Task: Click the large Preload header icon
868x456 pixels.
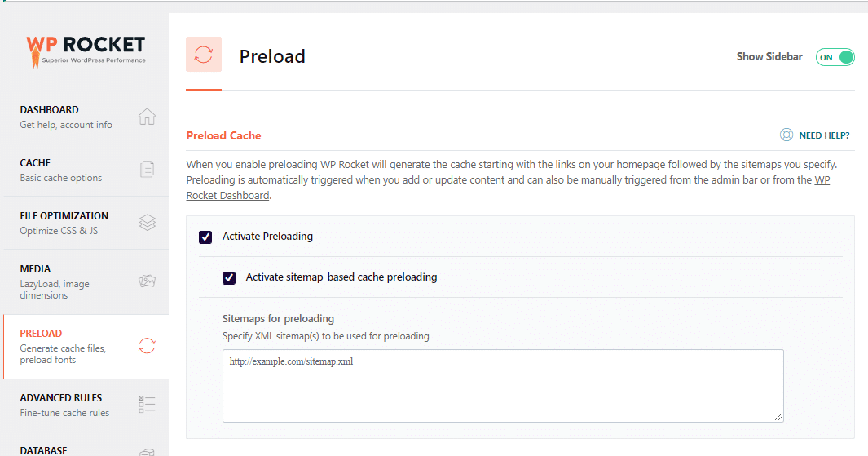Action: (204, 55)
